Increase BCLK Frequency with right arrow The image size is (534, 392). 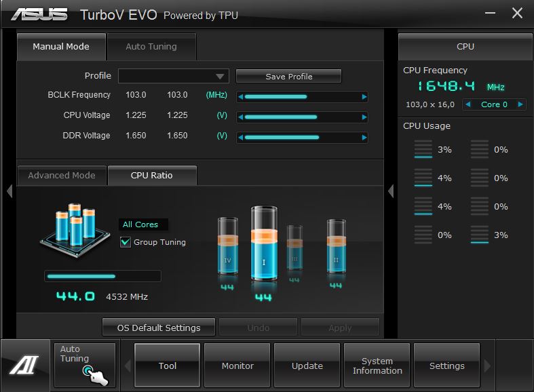(364, 97)
